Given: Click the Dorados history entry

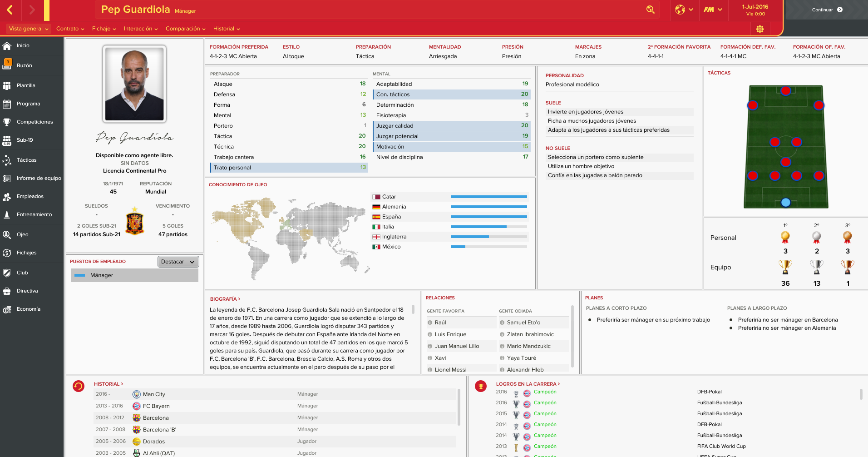Looking at the screenshot, I should (x=275, y=442).
